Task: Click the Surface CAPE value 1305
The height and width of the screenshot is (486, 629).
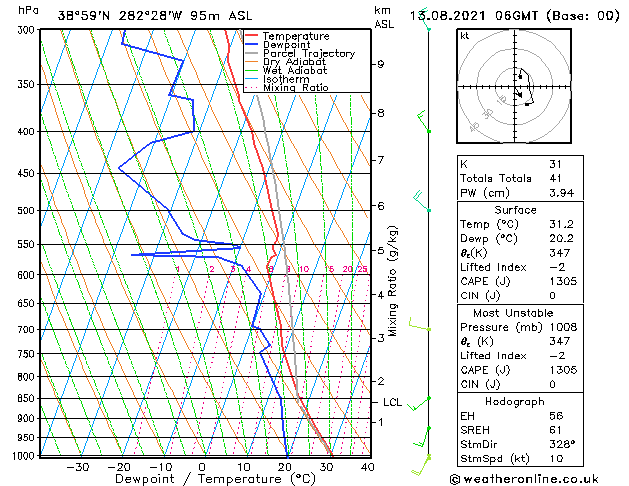Action: point(563,281)
